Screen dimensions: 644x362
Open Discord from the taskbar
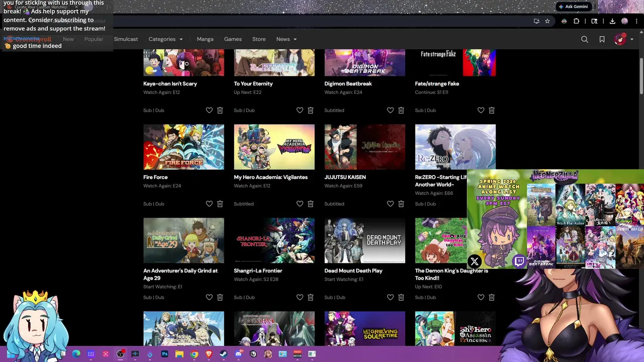[x=238, y=354]
